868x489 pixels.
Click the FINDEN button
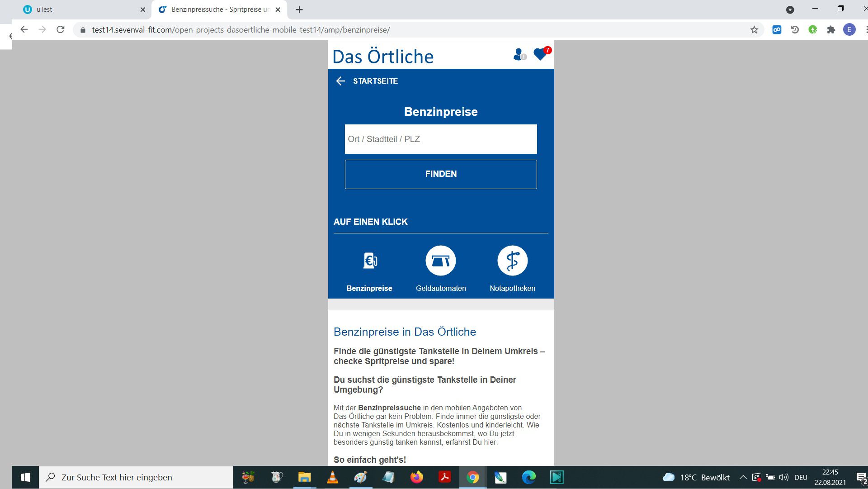pyautogui.click(x=441, y=174)
